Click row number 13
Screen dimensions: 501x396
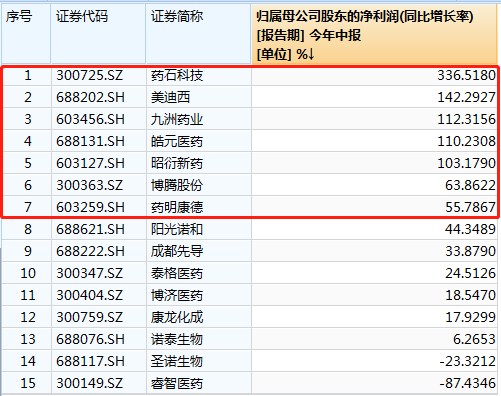(27, 339)
